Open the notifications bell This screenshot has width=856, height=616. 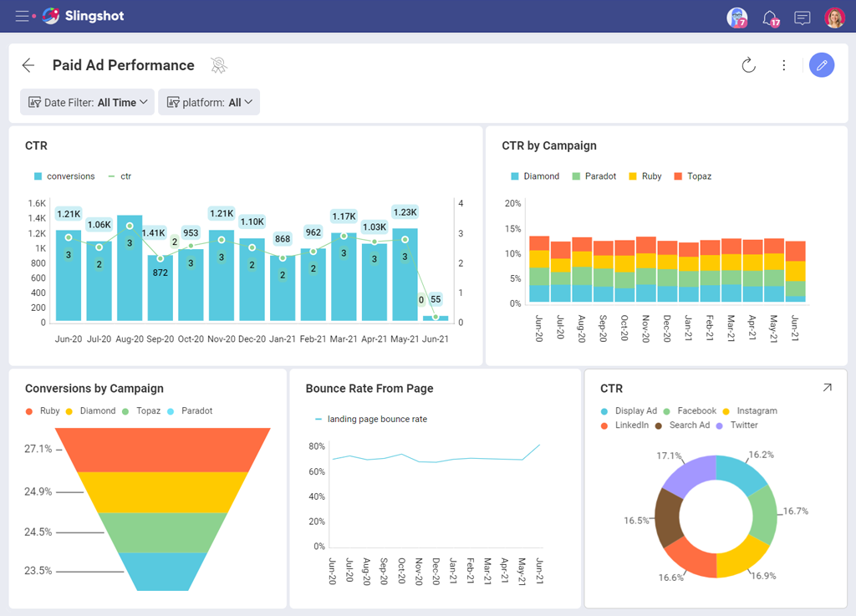769,18
